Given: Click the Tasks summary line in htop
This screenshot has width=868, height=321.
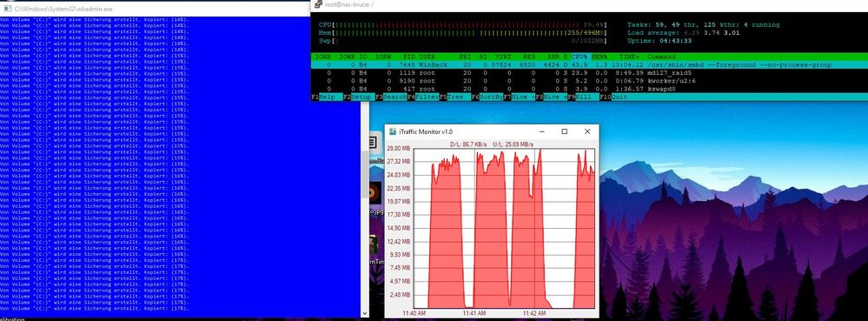Looking at the screenshot, I should pyautogui.click(x=703, y=25).
